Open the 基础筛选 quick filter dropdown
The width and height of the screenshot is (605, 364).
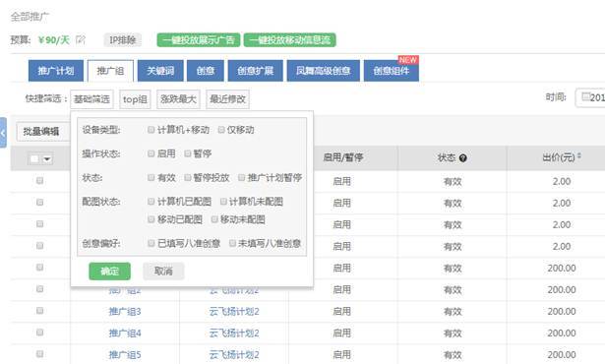(x=91, y=99)
